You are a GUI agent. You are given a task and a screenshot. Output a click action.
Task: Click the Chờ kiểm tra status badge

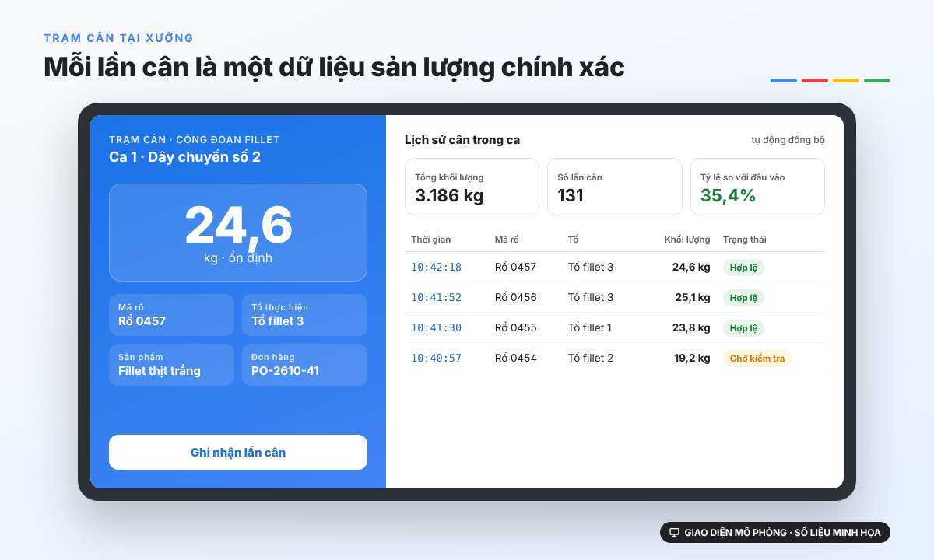(757, 358)
